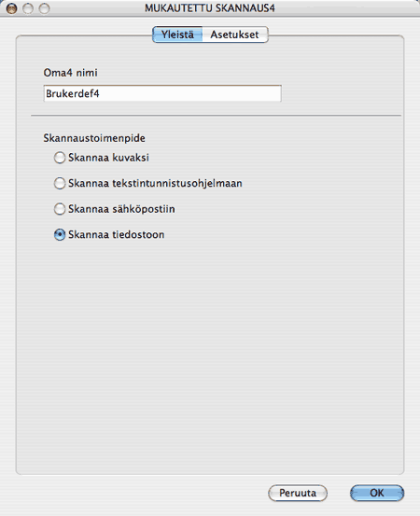Confirm with the OK button
420x516 pixels.
pos(377,493)
